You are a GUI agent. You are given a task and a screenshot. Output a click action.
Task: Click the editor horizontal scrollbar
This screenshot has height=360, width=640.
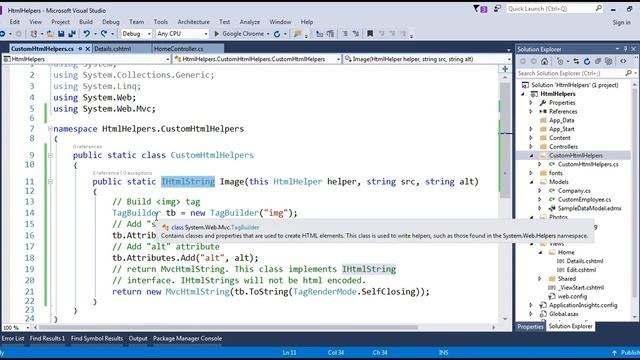[229, 327]
